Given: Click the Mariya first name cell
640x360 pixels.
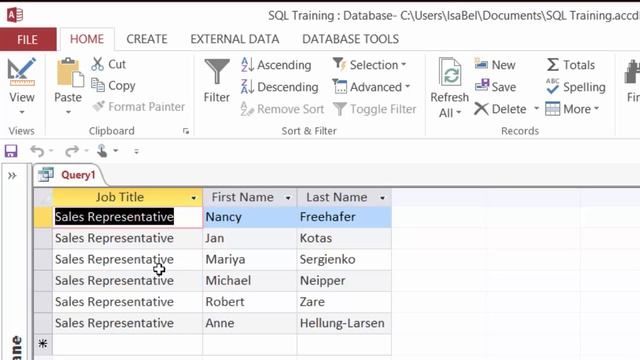Looking at the screenshot, I should click(x=250, y=260).
